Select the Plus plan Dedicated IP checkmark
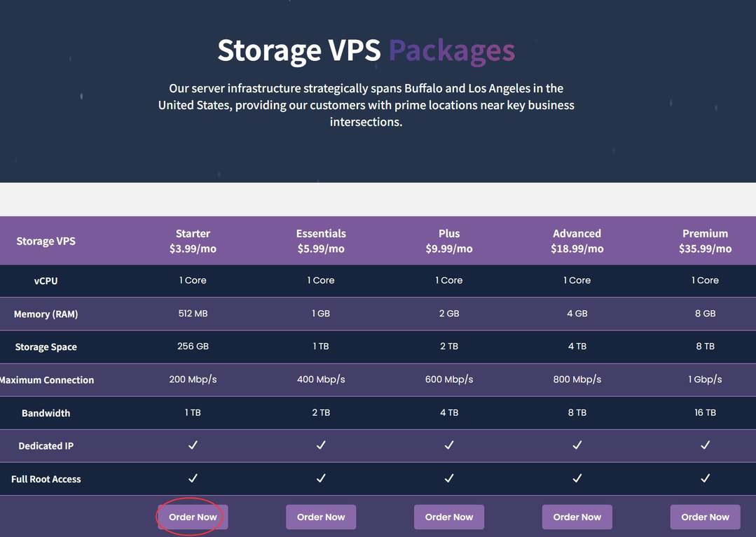Viewport: 756px width, 537px height. point(449,445)
